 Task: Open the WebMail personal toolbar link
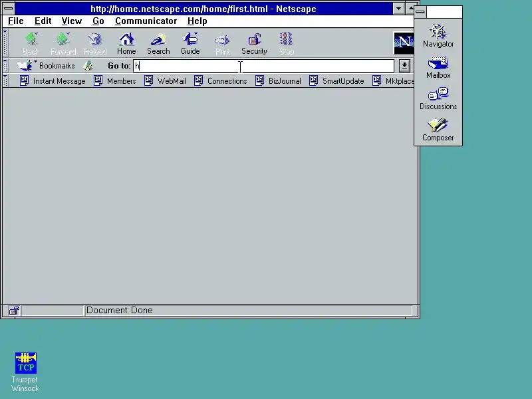click(165, 80)
